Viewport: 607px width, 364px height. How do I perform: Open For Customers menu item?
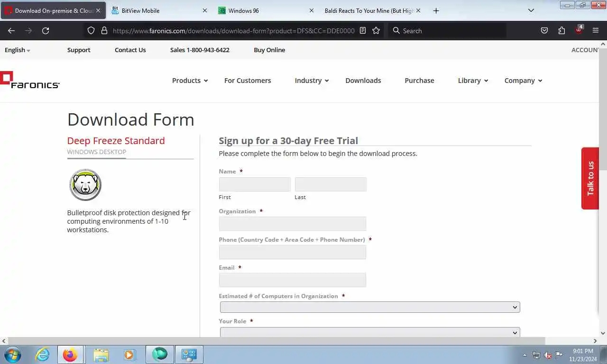[248, 81]
